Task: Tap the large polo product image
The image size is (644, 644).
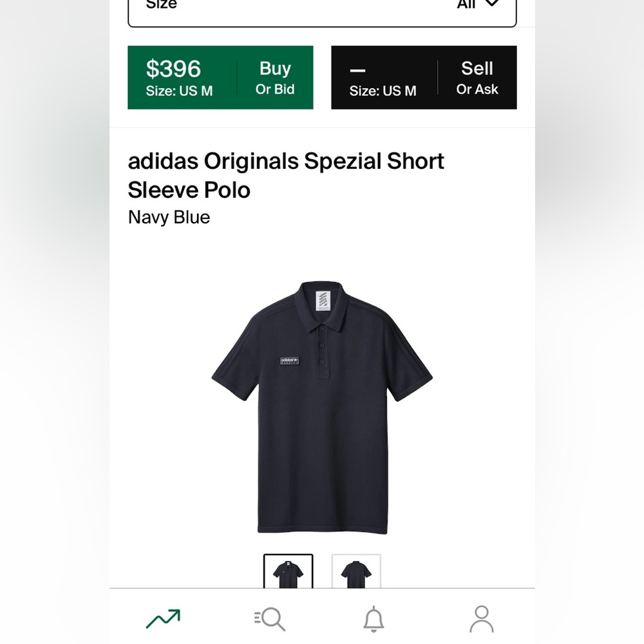Action: [x=323, y=406]
